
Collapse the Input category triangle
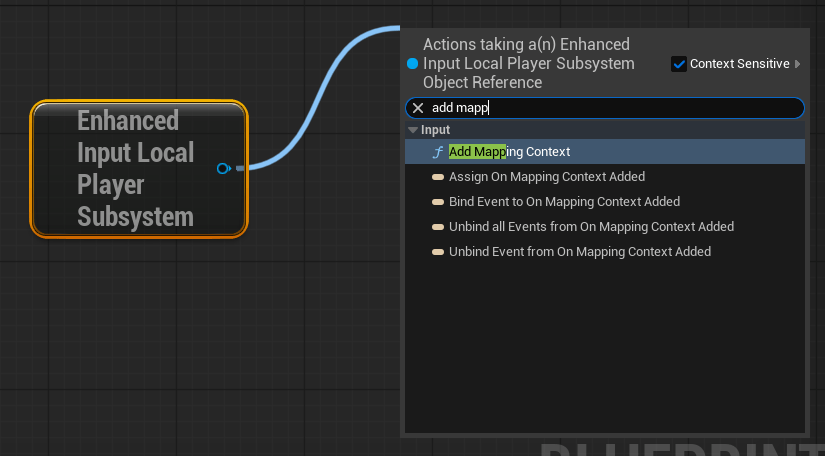[412, 130]
